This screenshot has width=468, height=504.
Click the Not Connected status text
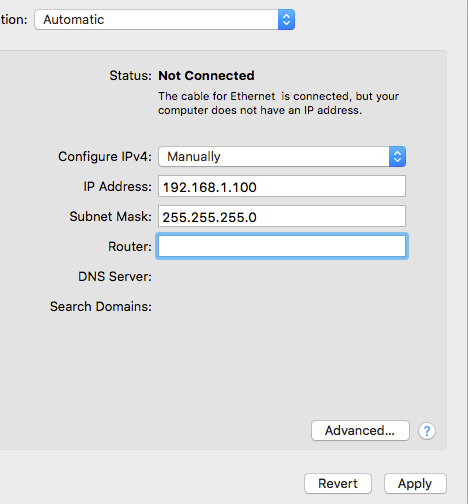click(x=206, y=76)
